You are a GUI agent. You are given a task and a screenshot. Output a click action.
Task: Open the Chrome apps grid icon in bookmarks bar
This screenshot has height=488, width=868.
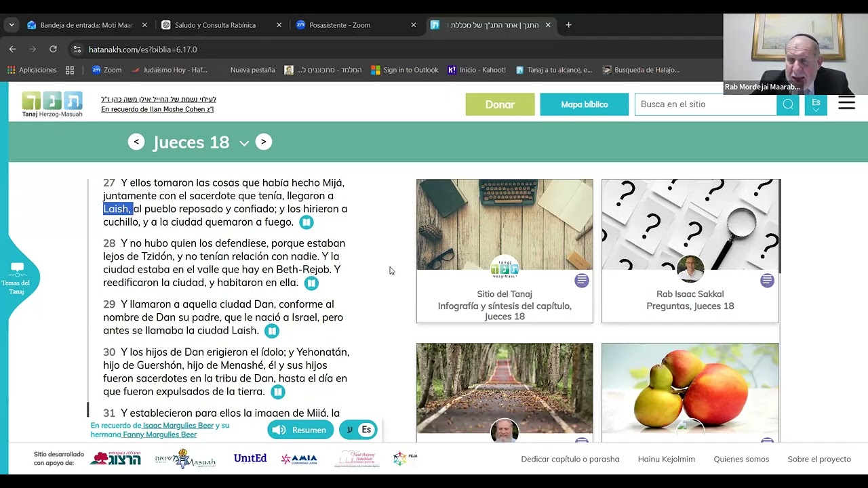pyautogui.click(x=70, y=70)
